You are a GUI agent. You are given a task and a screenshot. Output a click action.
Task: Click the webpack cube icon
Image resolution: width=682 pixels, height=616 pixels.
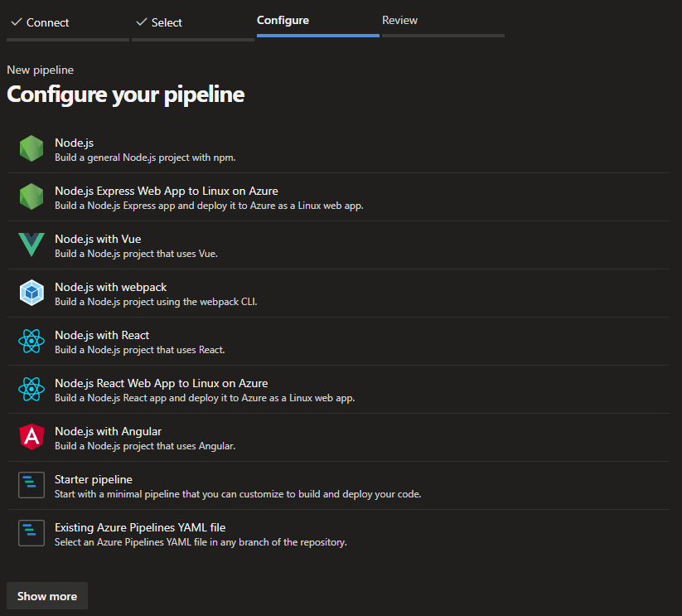click(x=31, y=293)
